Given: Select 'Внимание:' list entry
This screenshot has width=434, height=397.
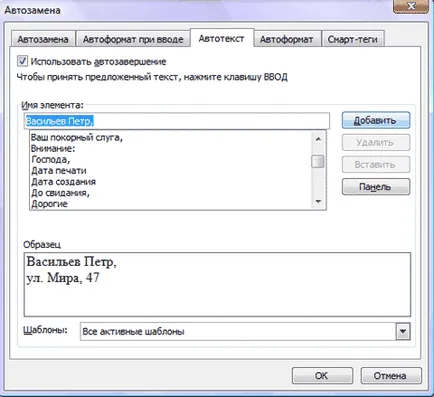Looking at the screenshot, I should point(53,148).
